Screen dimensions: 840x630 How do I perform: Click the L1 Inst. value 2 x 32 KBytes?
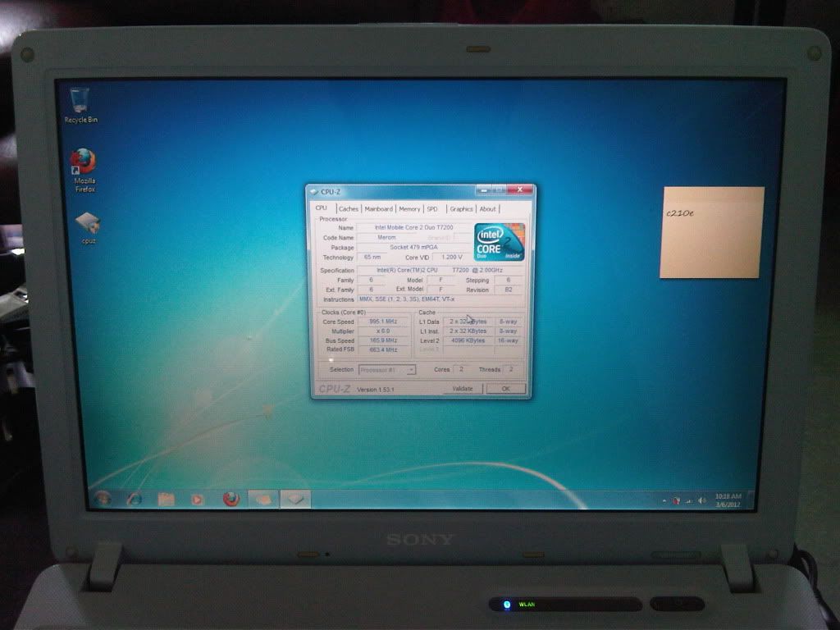coord(468,331)
